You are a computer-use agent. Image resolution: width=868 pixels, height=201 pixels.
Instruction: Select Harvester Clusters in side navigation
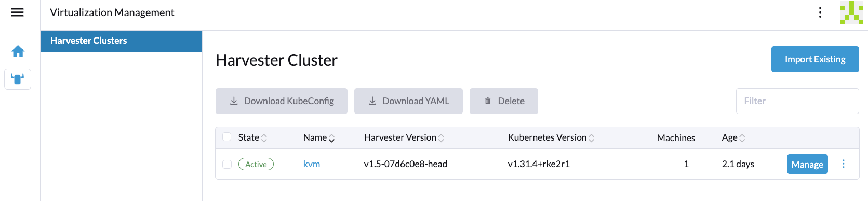click(x=122, y=41)
